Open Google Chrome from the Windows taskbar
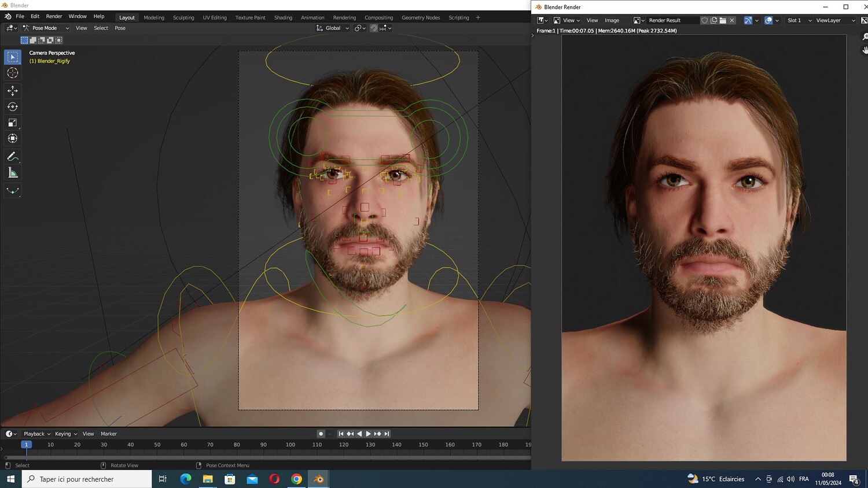Viewport: 868px width, 488px height. pyautogui.click(x=296, y=479)
